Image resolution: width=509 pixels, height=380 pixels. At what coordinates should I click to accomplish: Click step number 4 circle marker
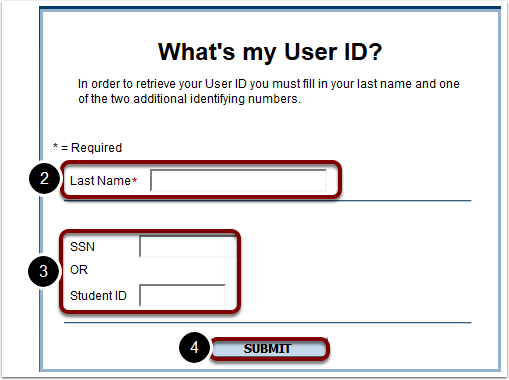pos(194,347)
